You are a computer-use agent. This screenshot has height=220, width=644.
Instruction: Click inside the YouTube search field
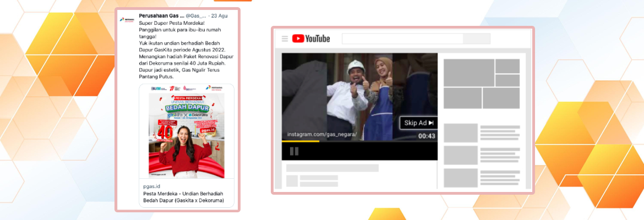pyautogui.click(x=402, y=38)
